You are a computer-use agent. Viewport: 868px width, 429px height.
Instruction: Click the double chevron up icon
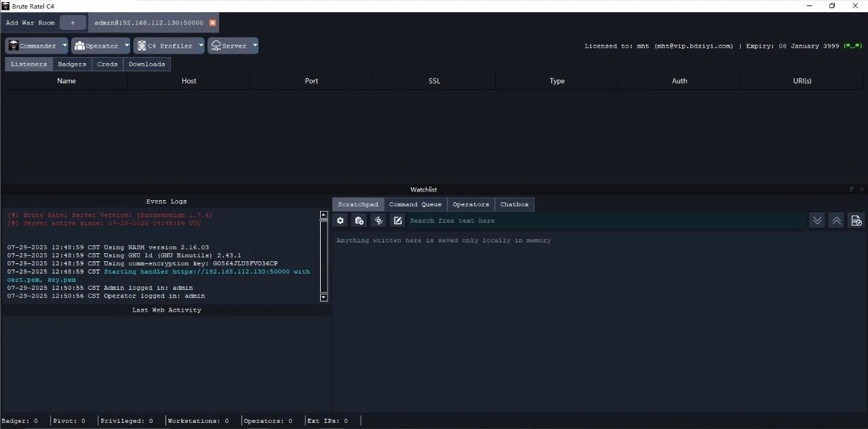[837, 221]
